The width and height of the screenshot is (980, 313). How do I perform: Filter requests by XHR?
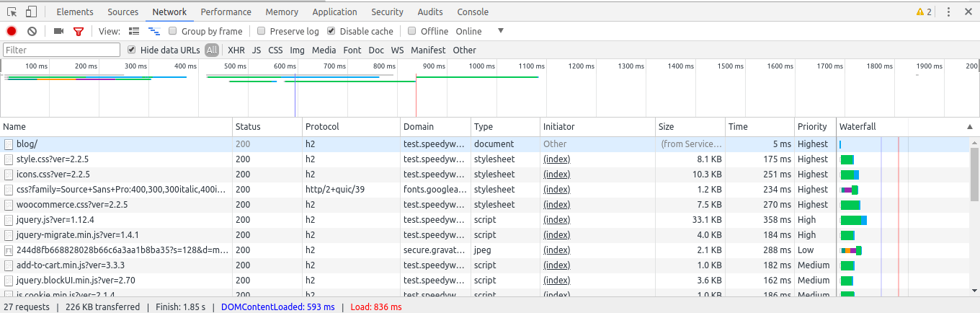(236, 50)
